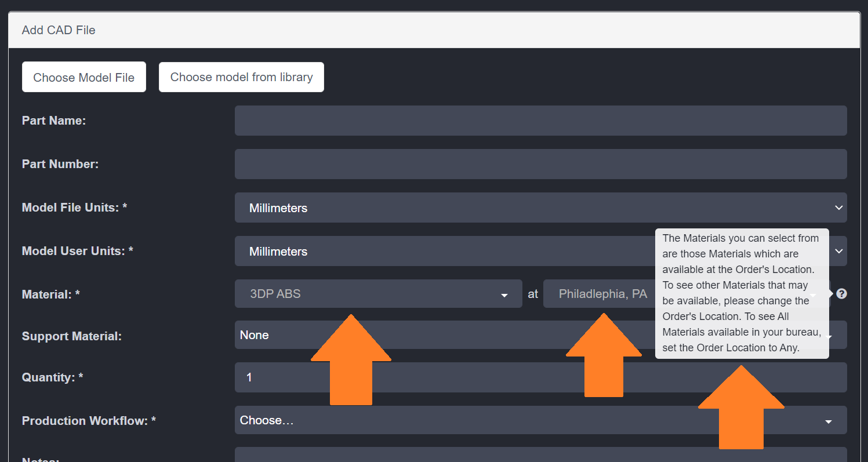868x462 pixels.
Task: Click the Production Workflow label
Action: pos(89,421)
